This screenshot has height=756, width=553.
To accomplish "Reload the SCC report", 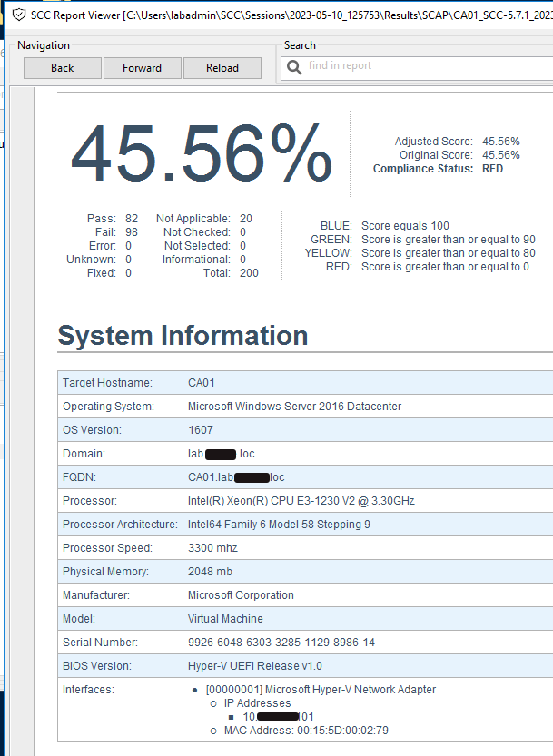I will (222, 68).
